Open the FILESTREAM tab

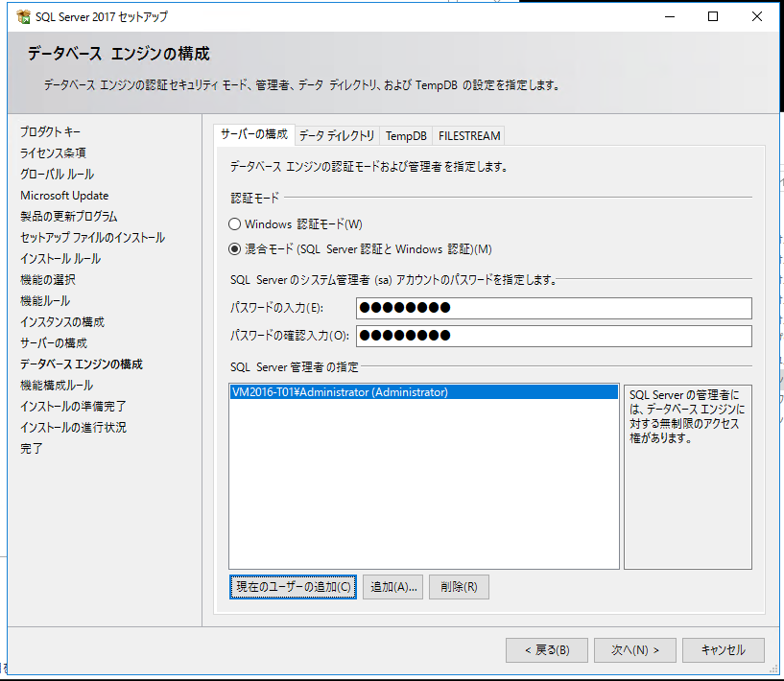pyautogui.click(x=469, y=136)
